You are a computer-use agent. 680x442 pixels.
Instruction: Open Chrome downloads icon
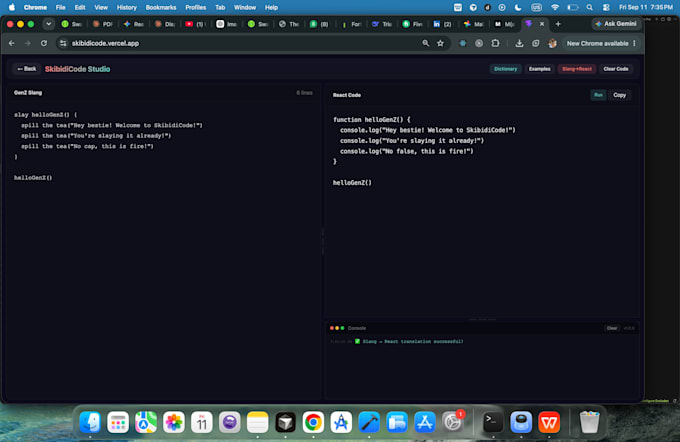pyautogui.click(x=519, y=43)
